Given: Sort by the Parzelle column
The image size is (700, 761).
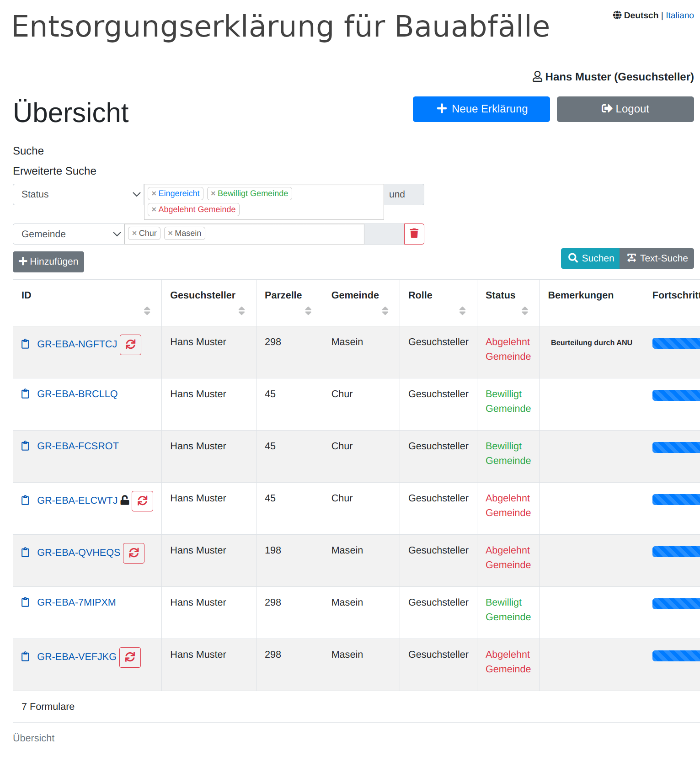Looking at the screenshot, I should [x=308, y=311].
